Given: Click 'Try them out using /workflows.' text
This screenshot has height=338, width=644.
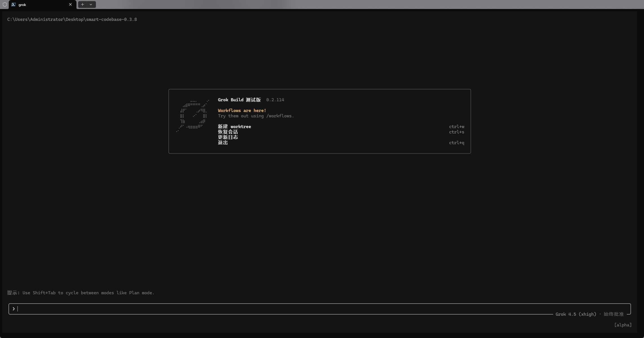Looking at the screenshot, I should (256, 116).
